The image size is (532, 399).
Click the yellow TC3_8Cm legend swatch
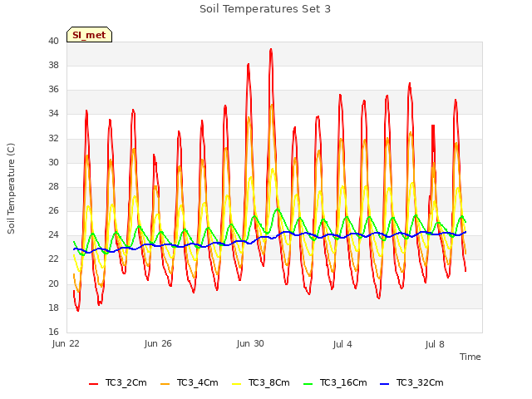tap(236, 384)
